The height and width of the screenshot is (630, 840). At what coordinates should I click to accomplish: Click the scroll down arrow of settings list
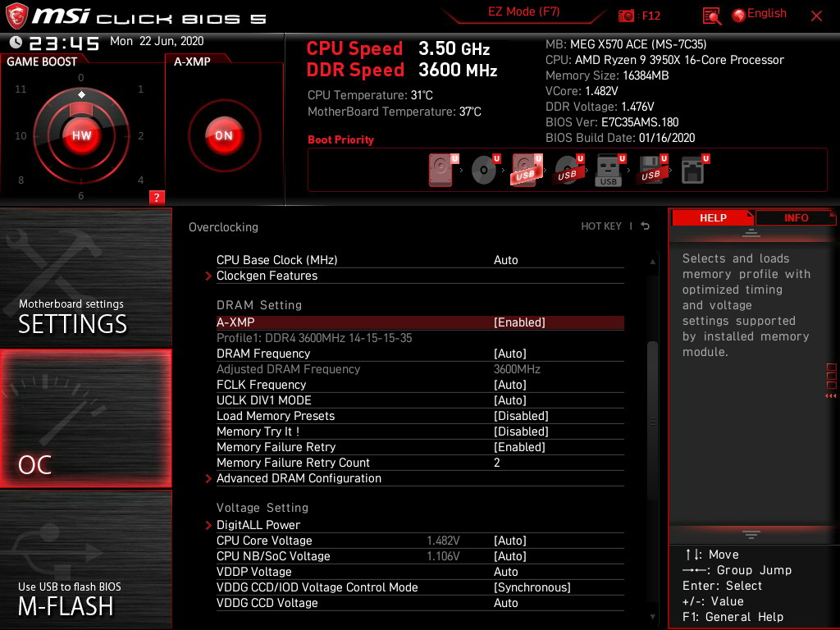[652, 617]
